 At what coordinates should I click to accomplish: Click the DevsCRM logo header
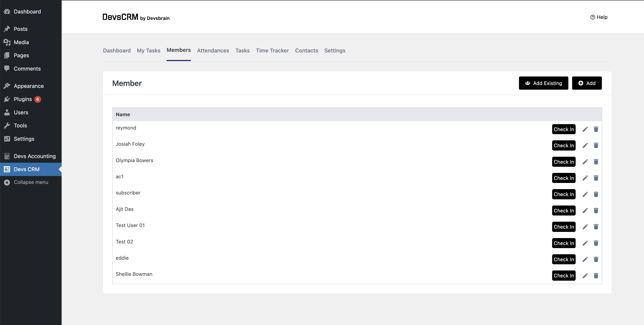pos(120,17)
